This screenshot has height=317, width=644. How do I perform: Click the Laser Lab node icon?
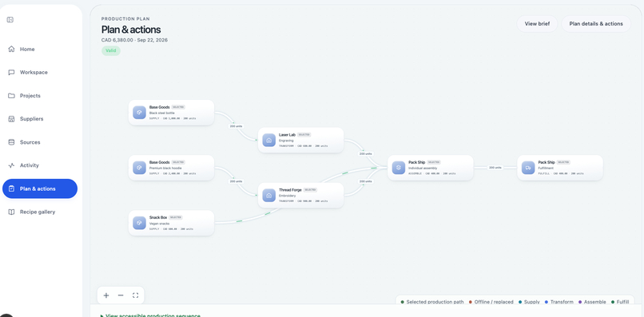click(x=269, y=140)
